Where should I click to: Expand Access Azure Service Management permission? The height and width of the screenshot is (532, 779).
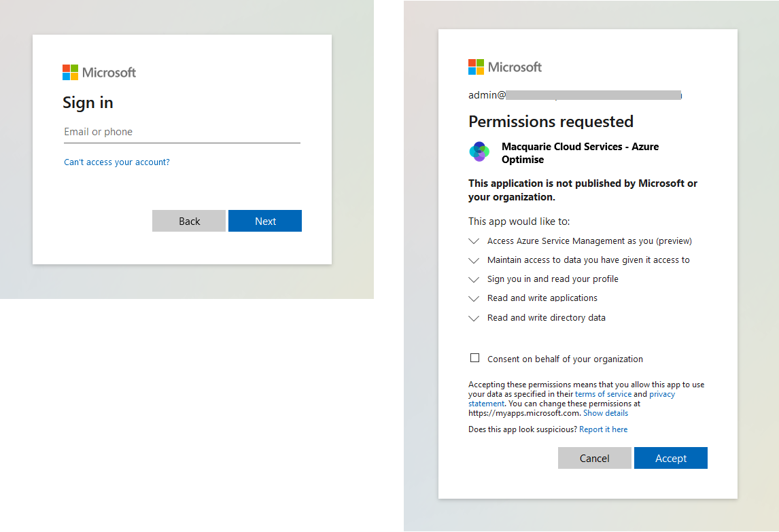click(474, 241)
